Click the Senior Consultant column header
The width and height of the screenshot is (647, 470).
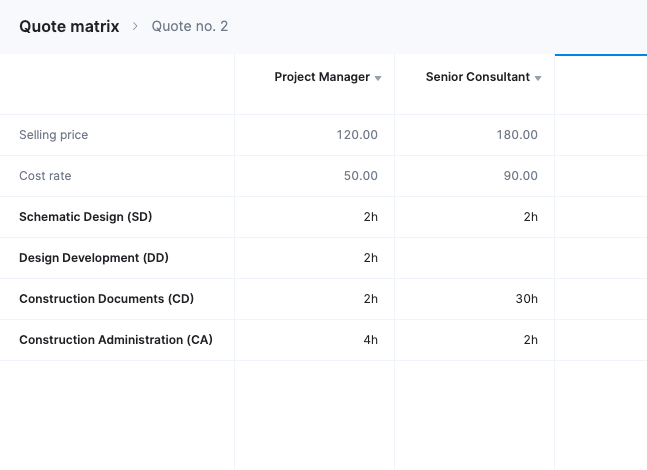[477, 77]
